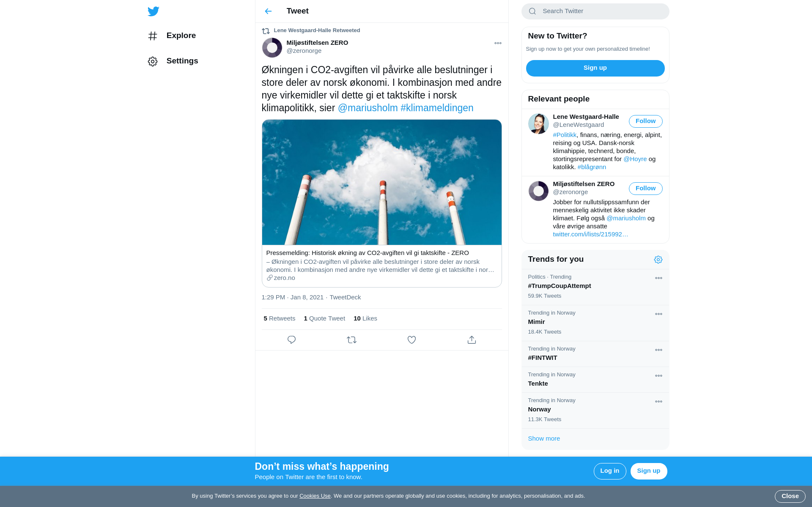Screen dimensions: 812x507
Task: Open the twitter.com/i/lists link in the ZERO bio
Action: (x=590, y=234)
